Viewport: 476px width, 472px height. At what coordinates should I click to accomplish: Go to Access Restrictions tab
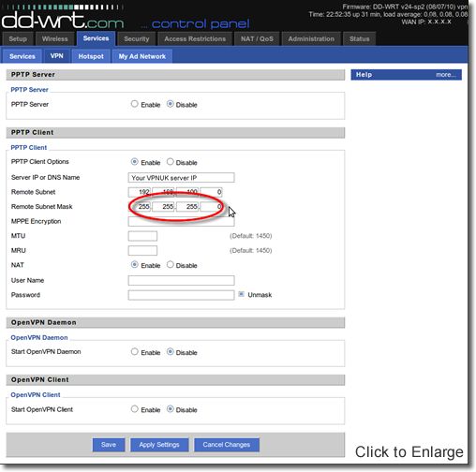point(195,39)
